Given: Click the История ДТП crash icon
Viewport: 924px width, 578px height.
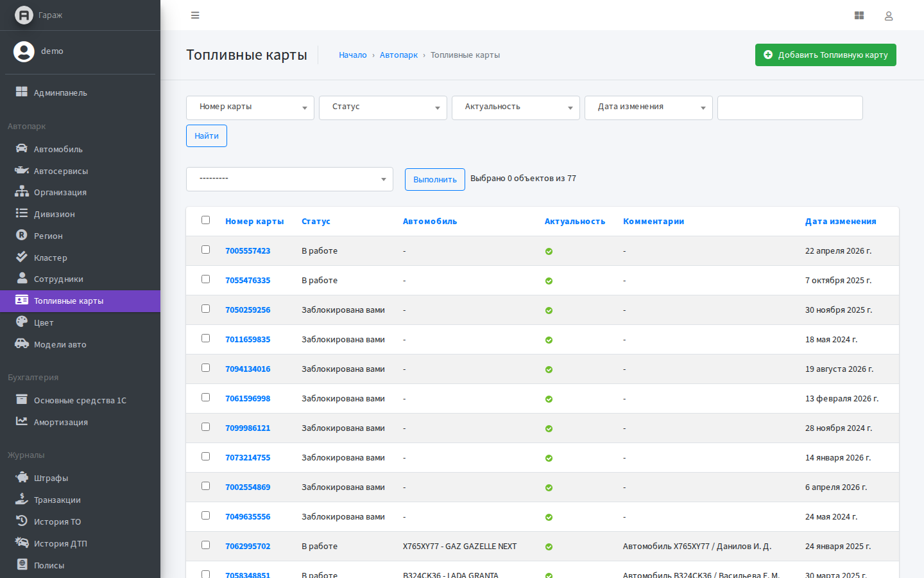Looking at the screenshot, I should pyautogui.click(x=22, y=543).
